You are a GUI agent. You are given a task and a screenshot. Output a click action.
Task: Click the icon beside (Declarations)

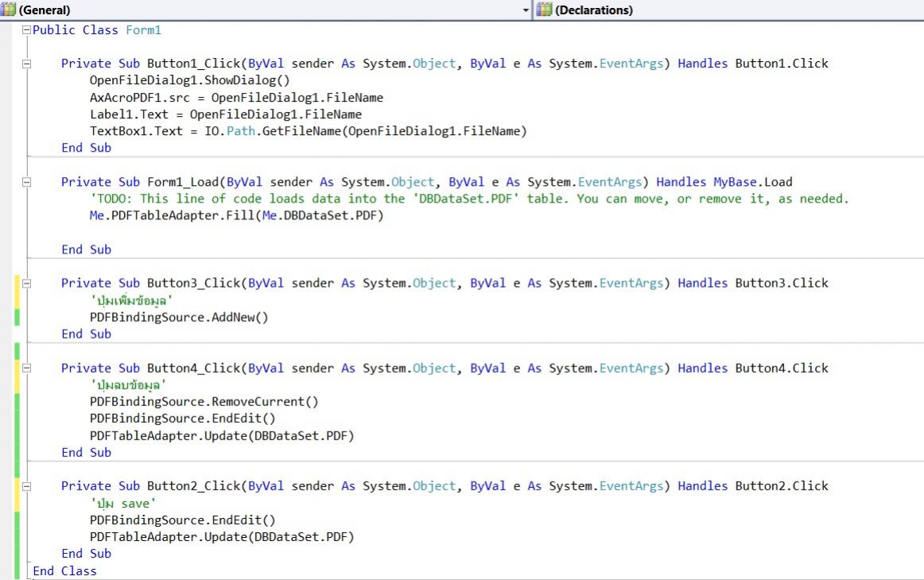click(x=544, y=10)
